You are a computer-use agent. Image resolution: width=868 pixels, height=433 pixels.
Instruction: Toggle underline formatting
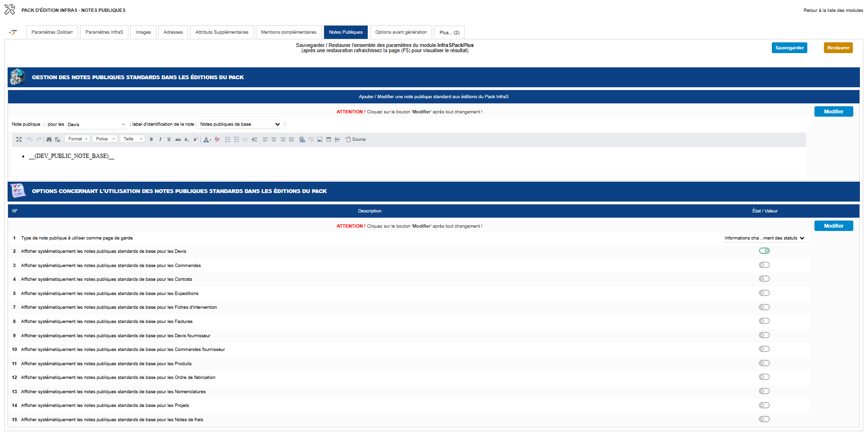pyautogui.click(x=169, y=139)
